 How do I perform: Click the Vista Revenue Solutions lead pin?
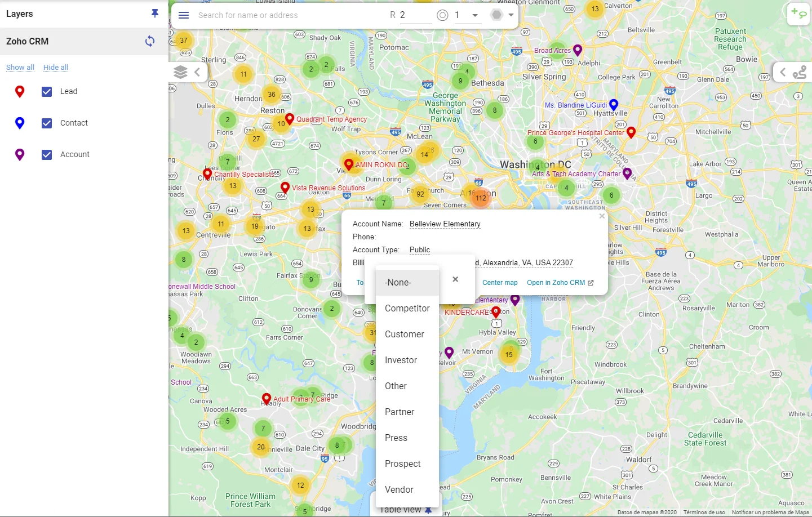coord(285,188)
